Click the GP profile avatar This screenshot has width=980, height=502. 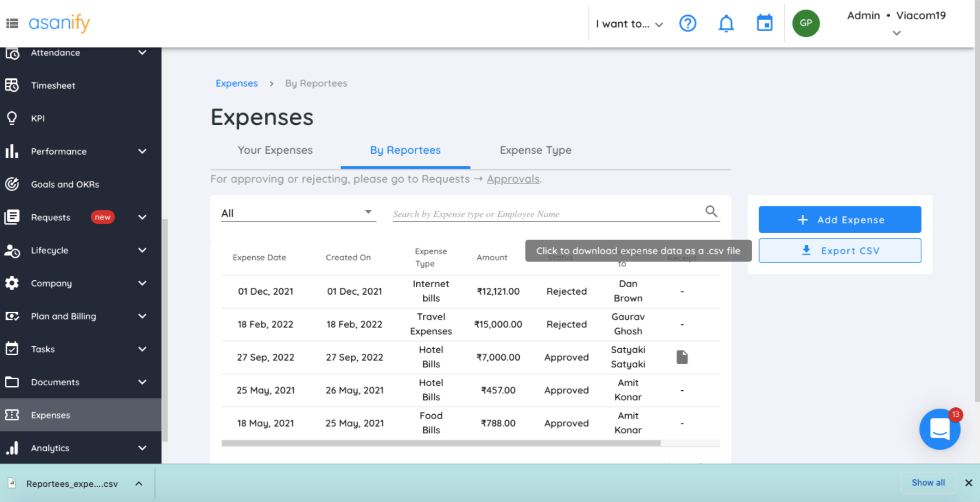pyautogui.click(x=806, y=23)
